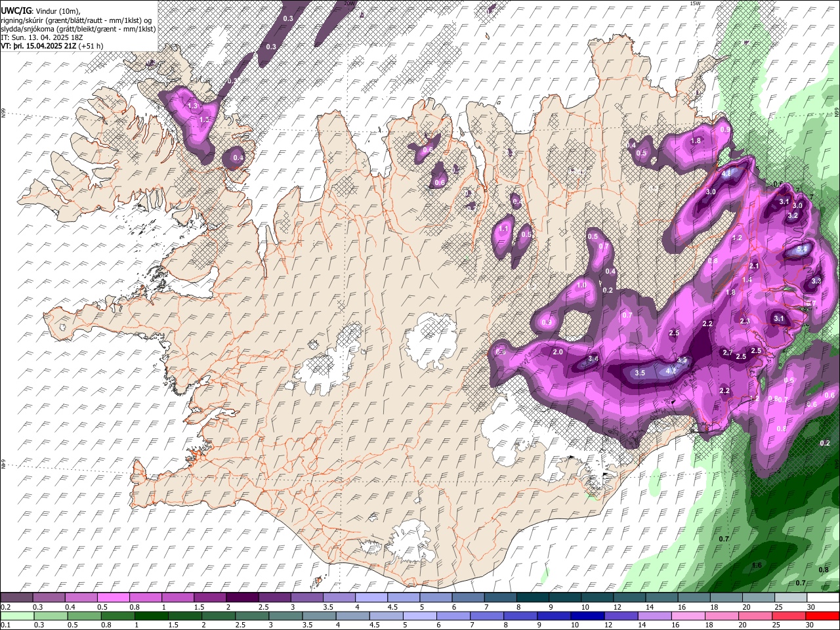Click the 'VT: þri. 15.04.2025 21Z' valid time

[x=38, y=46]
